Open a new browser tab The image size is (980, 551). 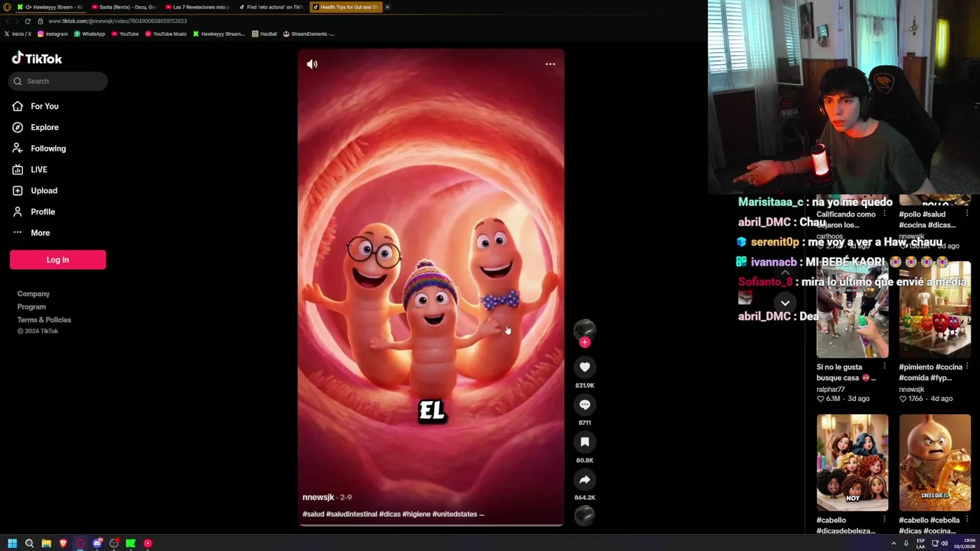[x=387, y=7]
